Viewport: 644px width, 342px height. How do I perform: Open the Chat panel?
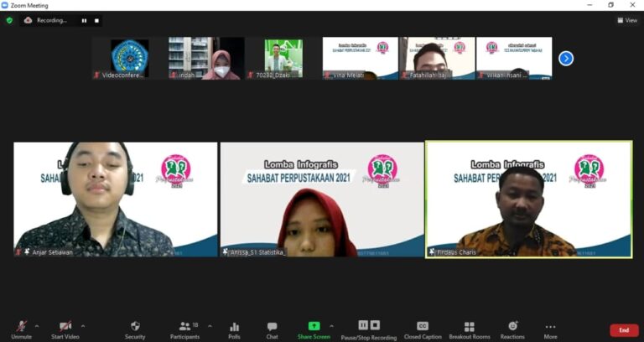coord(272,329)
